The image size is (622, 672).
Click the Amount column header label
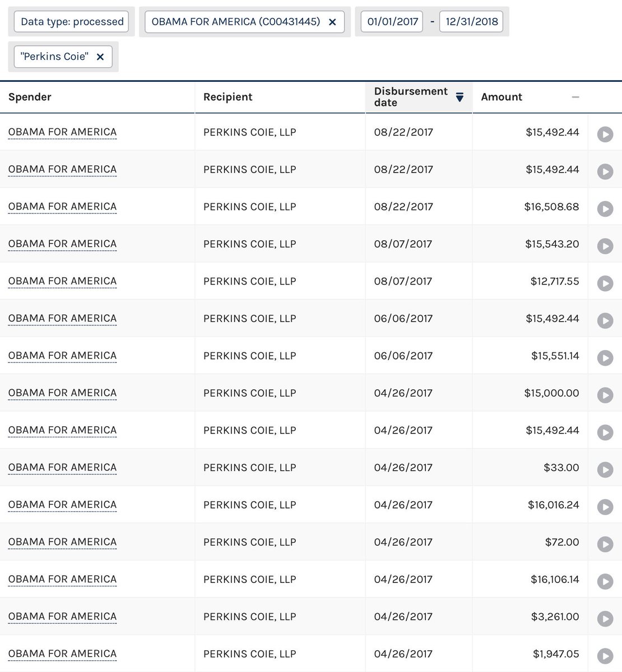(502, 97)
